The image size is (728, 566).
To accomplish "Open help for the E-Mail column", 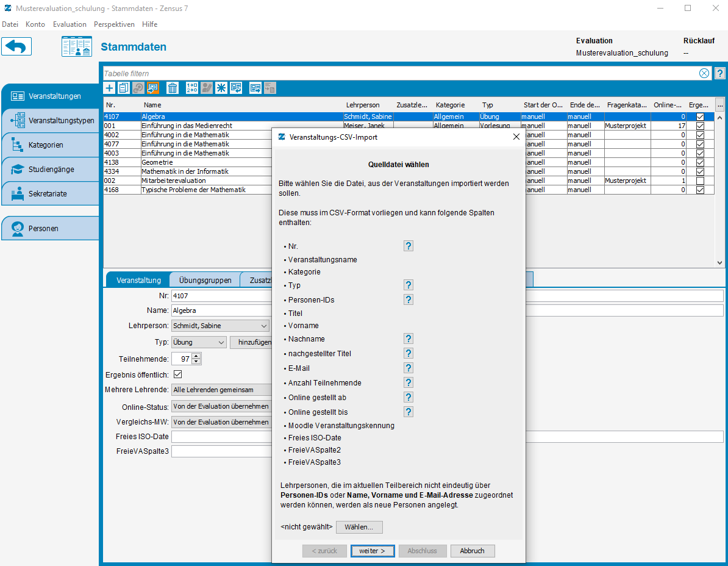I will 409,368.
